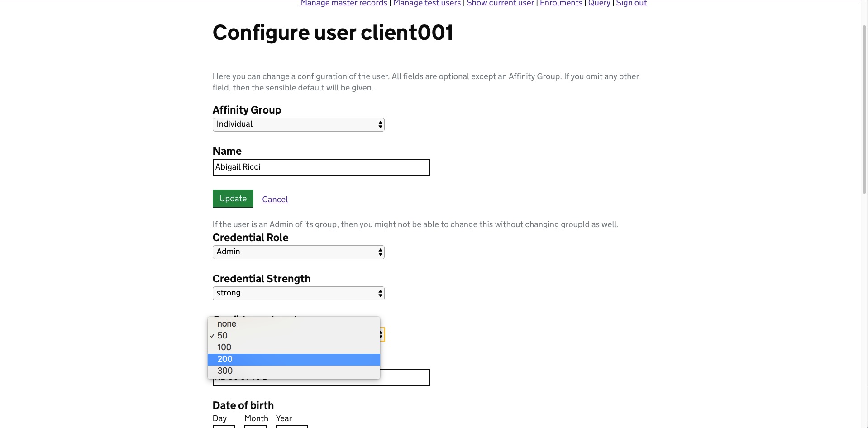Focus the Name text field

(x=321, y=167)
